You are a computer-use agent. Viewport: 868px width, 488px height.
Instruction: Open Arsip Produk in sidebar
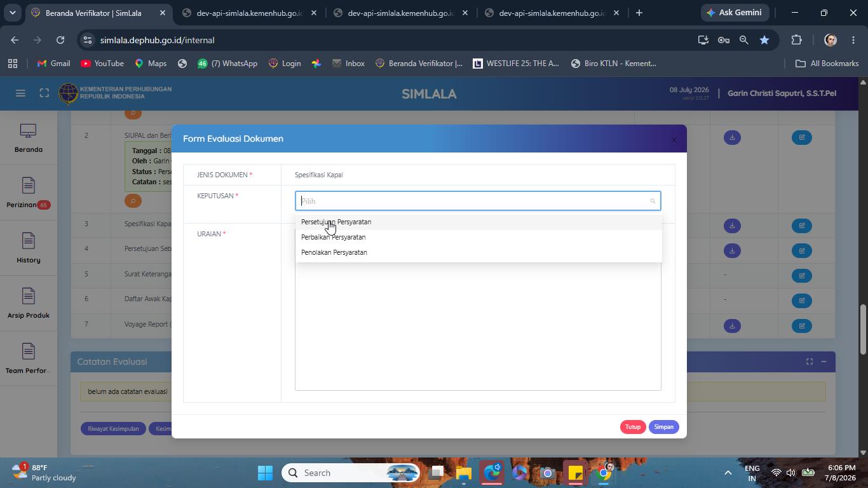pos(28,304)
